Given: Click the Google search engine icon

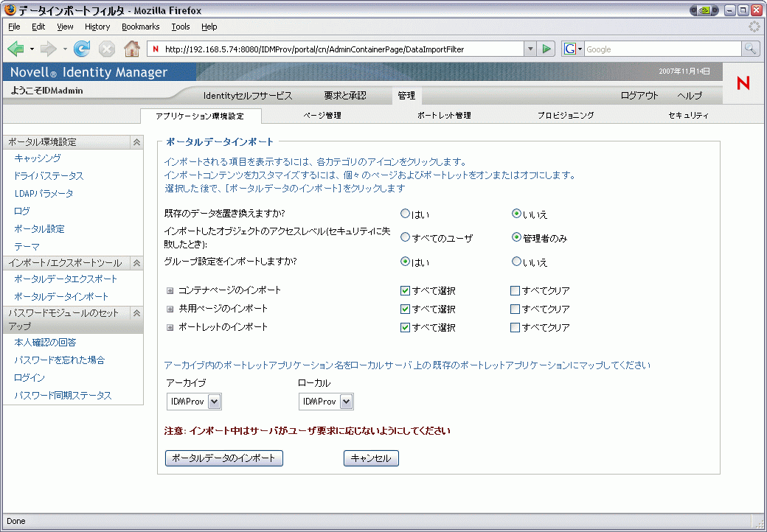Looking at the screenshot, I should click(570, 49).
